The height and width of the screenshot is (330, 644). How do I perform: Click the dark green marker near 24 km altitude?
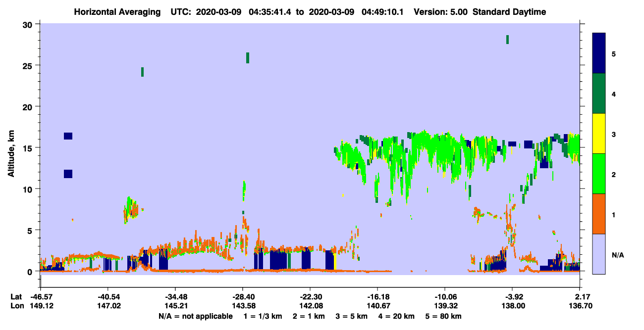pyautogui.click(x=142, y=72)
